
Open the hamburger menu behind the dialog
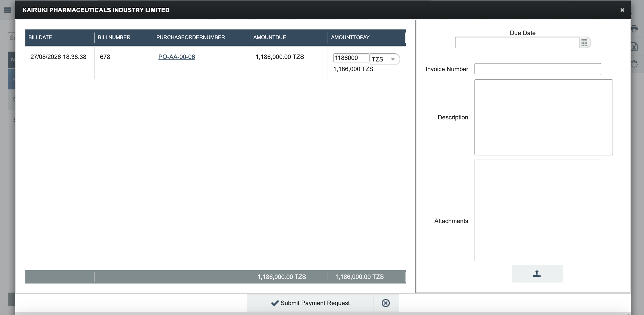(x=8, y=10)
